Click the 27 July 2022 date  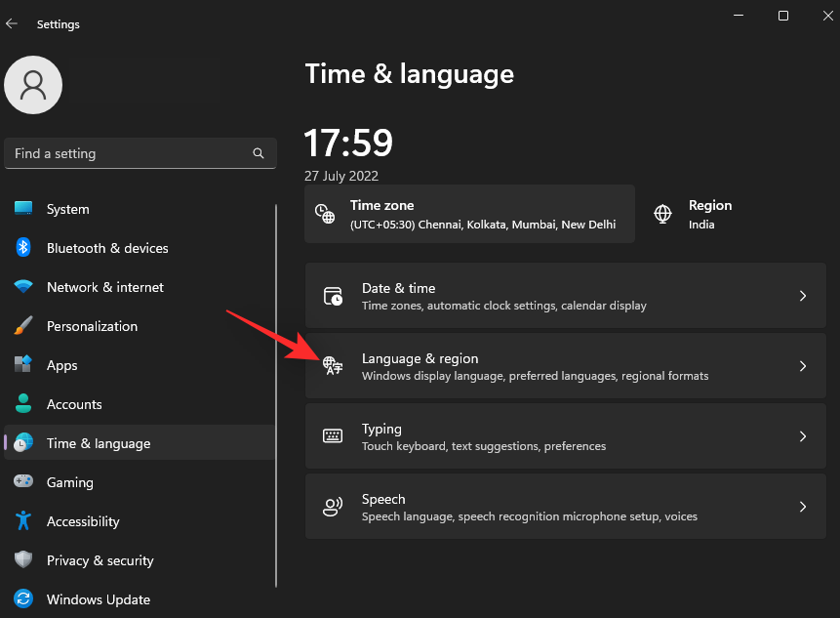pyautogui.click(x=341, y=177)
